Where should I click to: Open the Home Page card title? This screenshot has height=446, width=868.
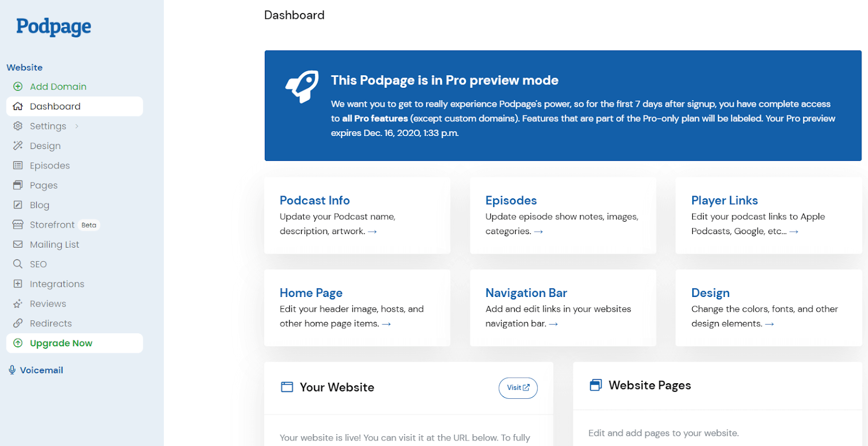(311, 293)
